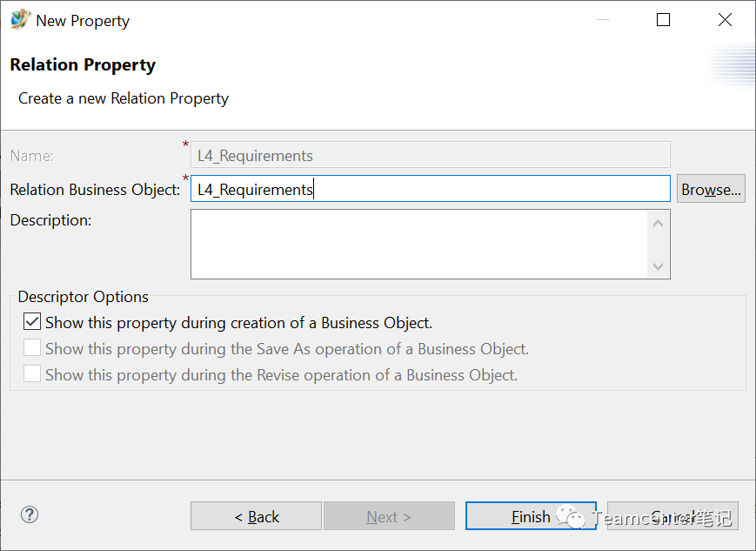
Task: Click the Descriptor Options group label
Action: tap(84, 297)
